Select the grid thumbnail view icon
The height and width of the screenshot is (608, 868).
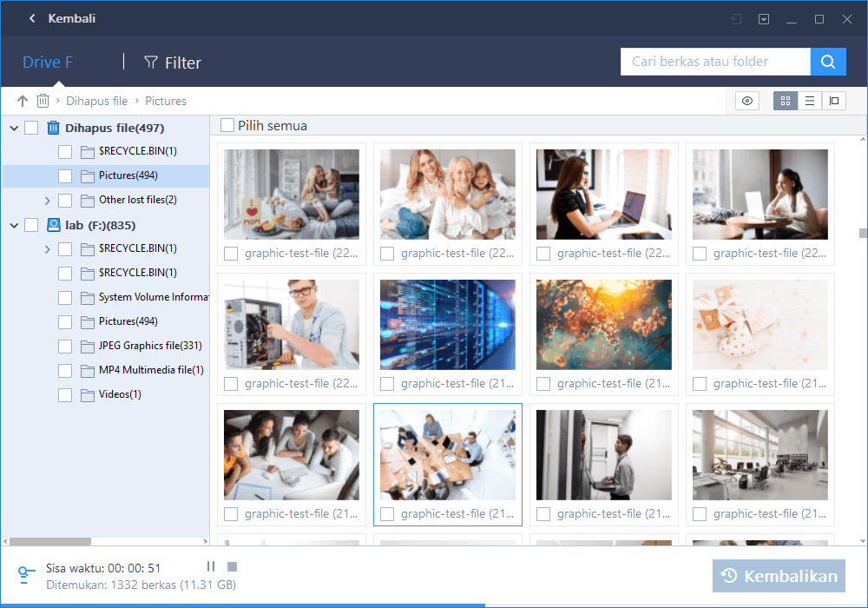786,101
